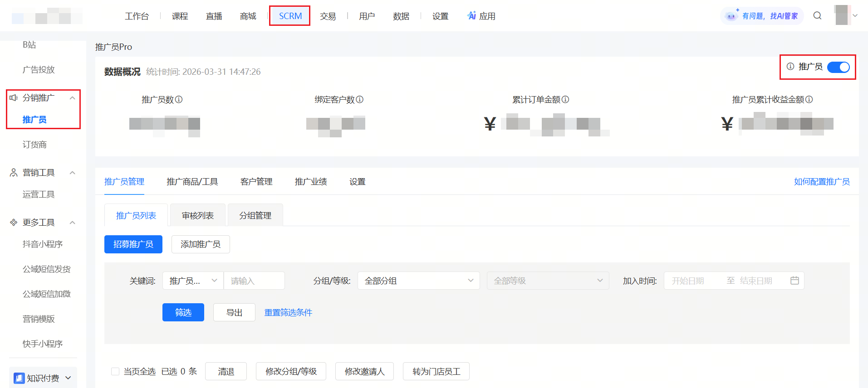Click the AI icon beside 应用
The height and width of the screenshot is (388, 868).
point(472,16)
